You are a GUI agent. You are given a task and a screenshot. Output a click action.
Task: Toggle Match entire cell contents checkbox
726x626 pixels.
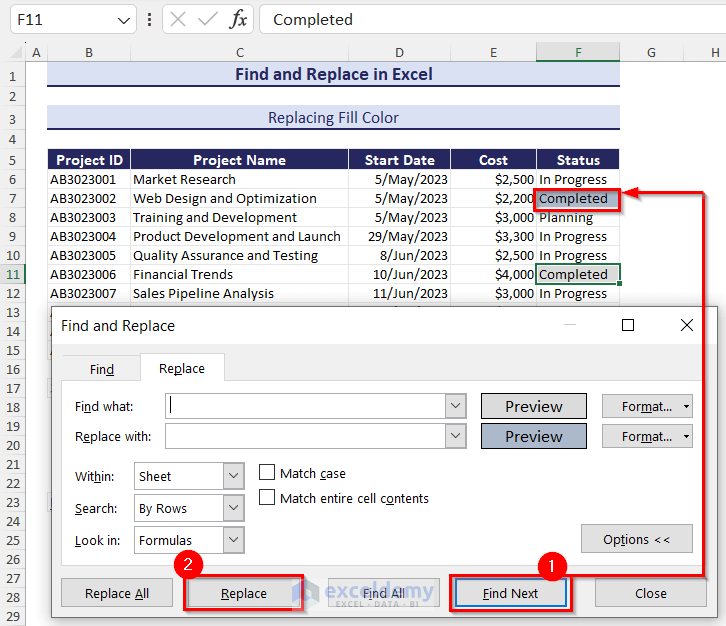(x=267, y=497)
